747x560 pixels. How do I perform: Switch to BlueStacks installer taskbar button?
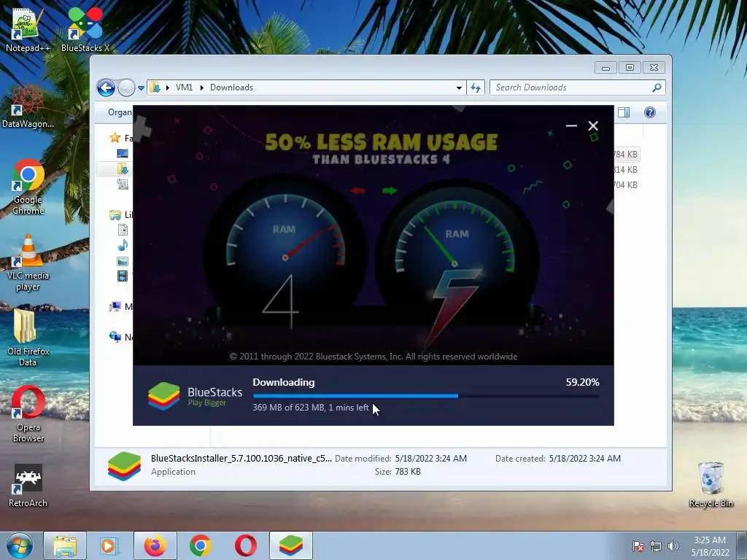290,545
